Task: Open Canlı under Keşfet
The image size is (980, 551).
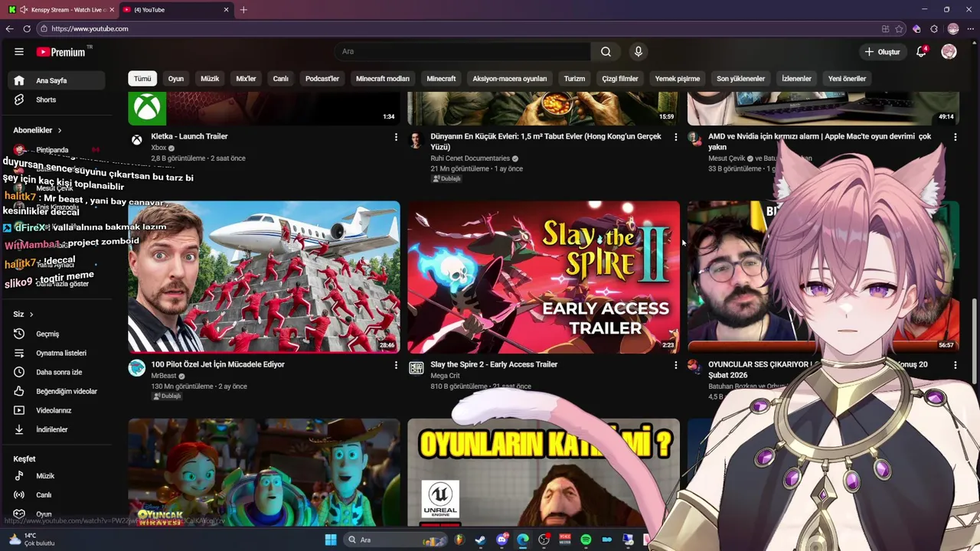Action: [x=57, y=495]
